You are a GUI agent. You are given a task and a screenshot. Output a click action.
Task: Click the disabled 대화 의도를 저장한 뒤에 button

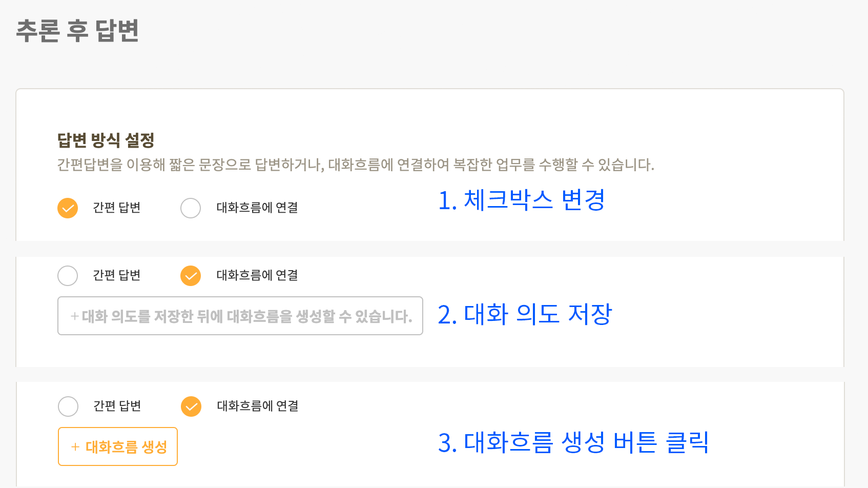pos(240,316)
